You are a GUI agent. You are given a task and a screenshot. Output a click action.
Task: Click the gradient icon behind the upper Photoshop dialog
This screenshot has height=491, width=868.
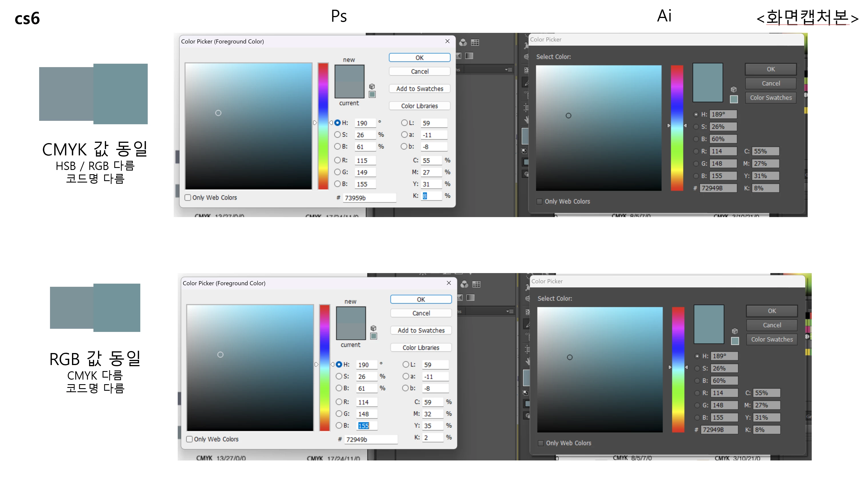tap(469, 56)
